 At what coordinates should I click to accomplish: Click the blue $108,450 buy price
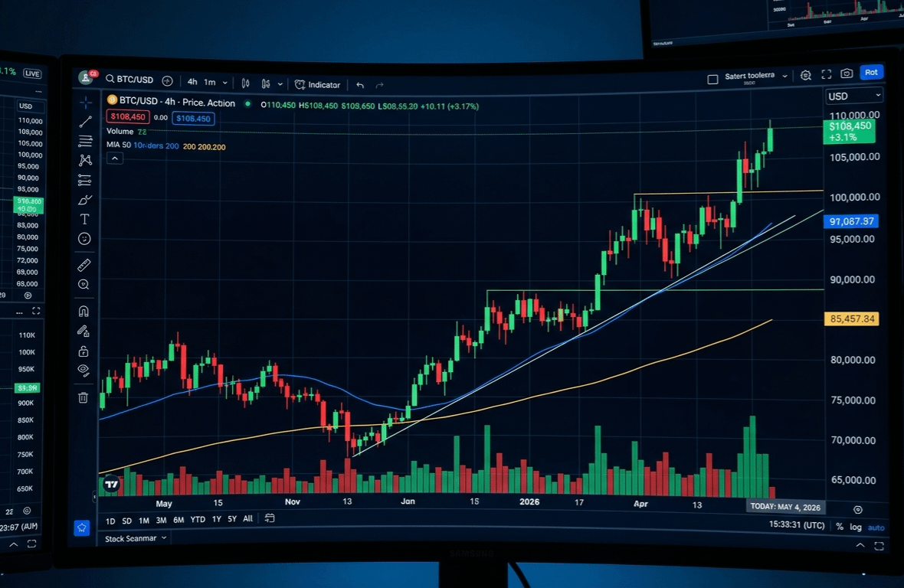pyautogui.click(x=193, y=119)
